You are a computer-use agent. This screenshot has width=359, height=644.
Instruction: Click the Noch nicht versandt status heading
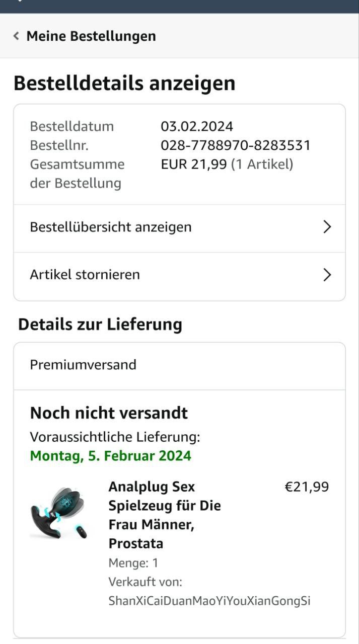click(109, 413)
